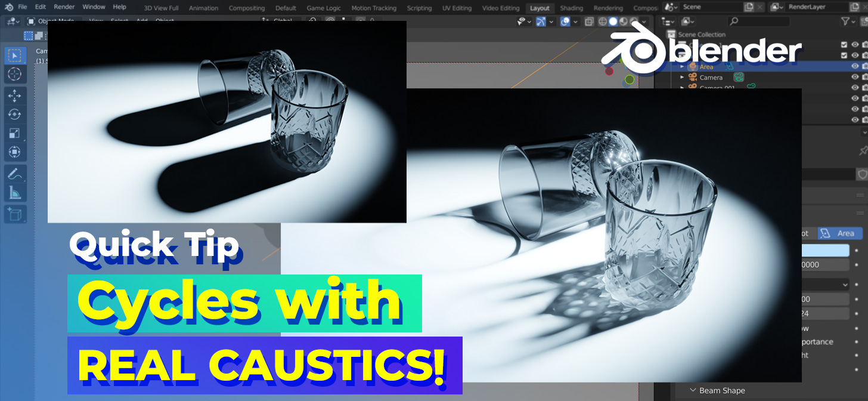Toggle the overlays display button
Viewport: 868px width, 401px height.
[x=565, y=21]
